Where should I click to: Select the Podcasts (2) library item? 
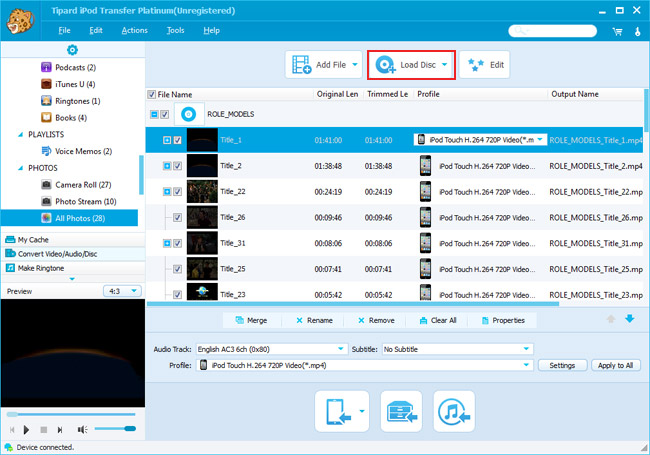(x=69, y=67)
